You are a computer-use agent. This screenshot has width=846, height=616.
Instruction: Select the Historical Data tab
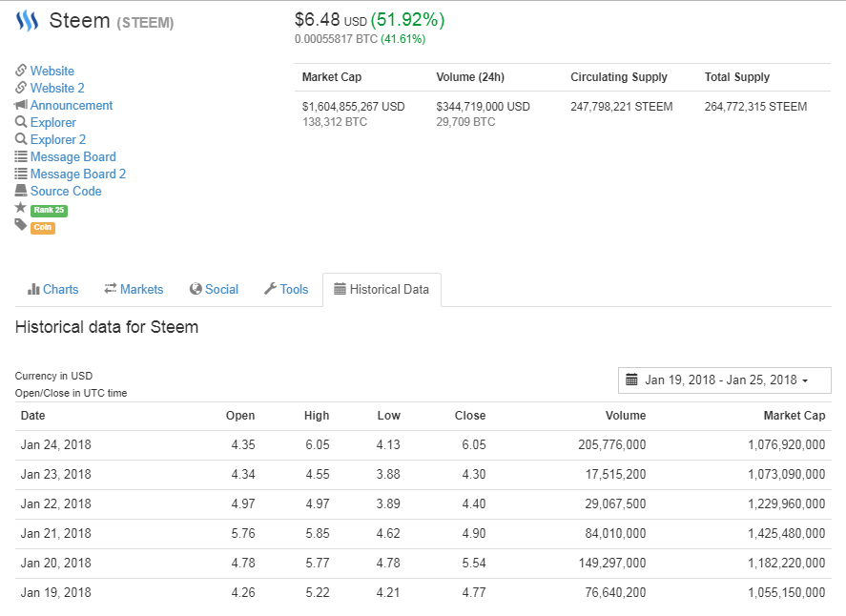click(x=382, y=290)
